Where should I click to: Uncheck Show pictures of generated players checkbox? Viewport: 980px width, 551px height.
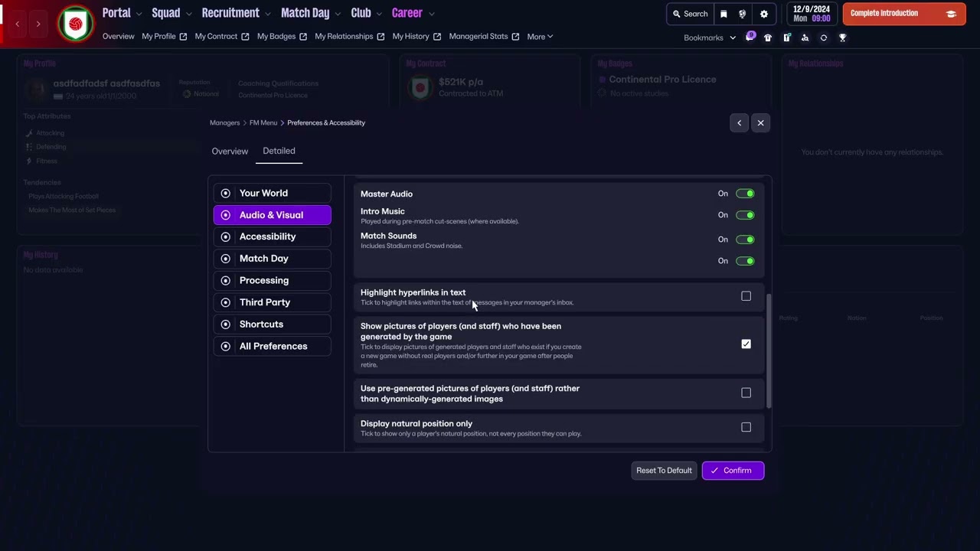click(x=746, y=344)
